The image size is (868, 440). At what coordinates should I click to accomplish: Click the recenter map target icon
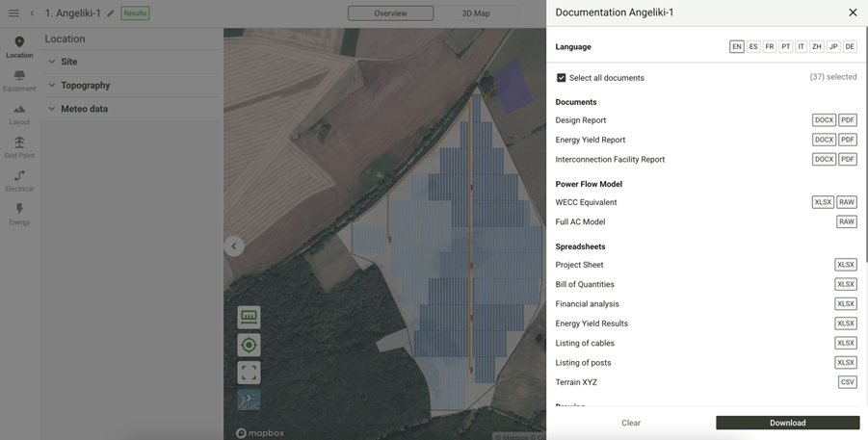tap(249, 345)
